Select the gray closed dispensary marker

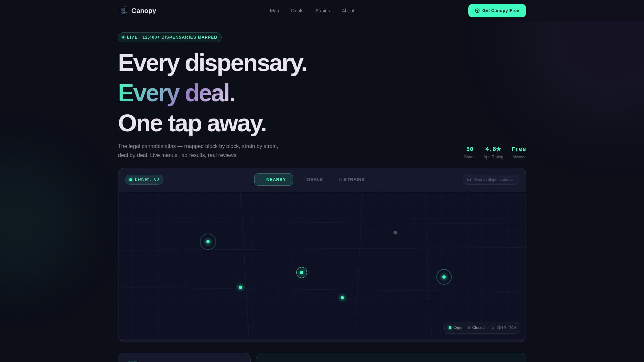tap(395, 233)
